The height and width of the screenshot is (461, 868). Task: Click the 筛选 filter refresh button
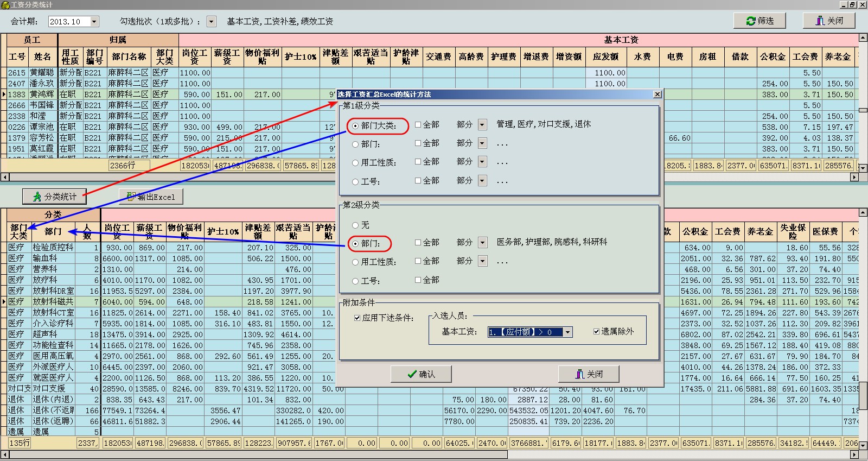point(759,21)
